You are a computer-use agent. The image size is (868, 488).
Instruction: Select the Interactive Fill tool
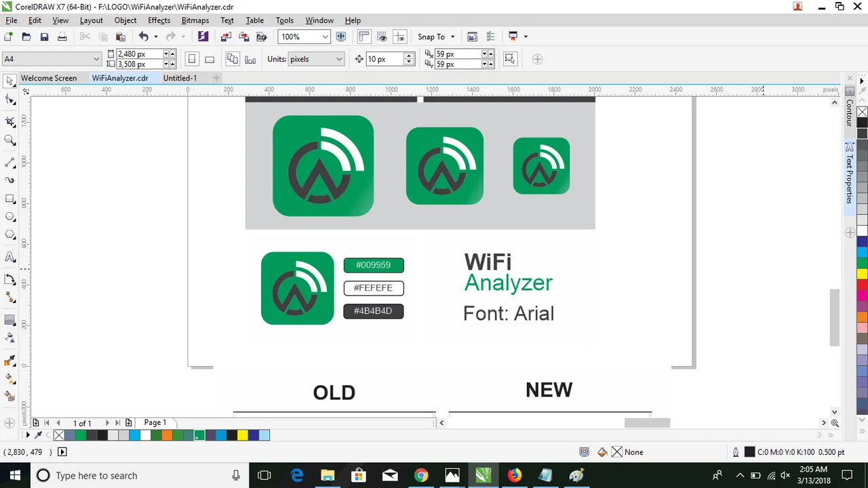9,378
